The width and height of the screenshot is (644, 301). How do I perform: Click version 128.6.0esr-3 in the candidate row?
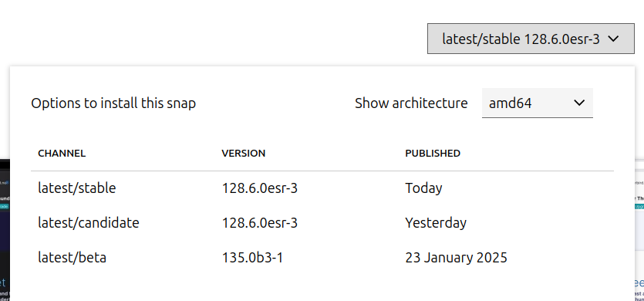point(260,223)
